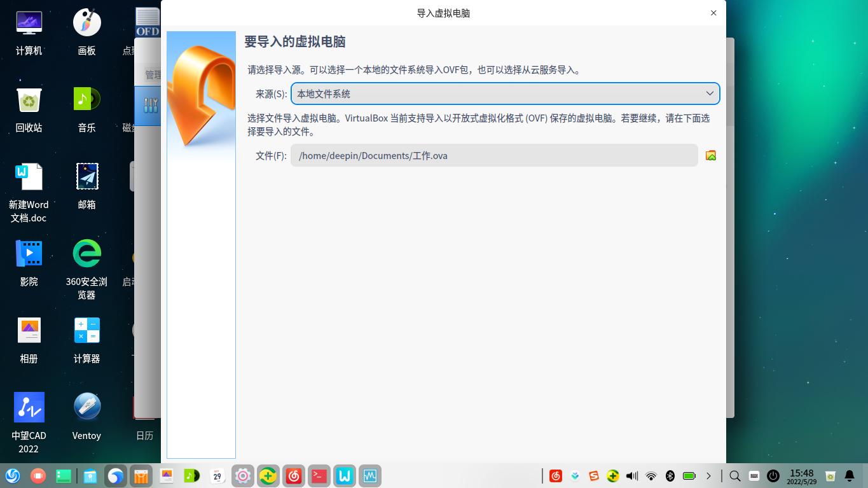
Task: Open 新建Word文档.doc on the desktop
Action: pyautogui.click(x=29, y=176)
